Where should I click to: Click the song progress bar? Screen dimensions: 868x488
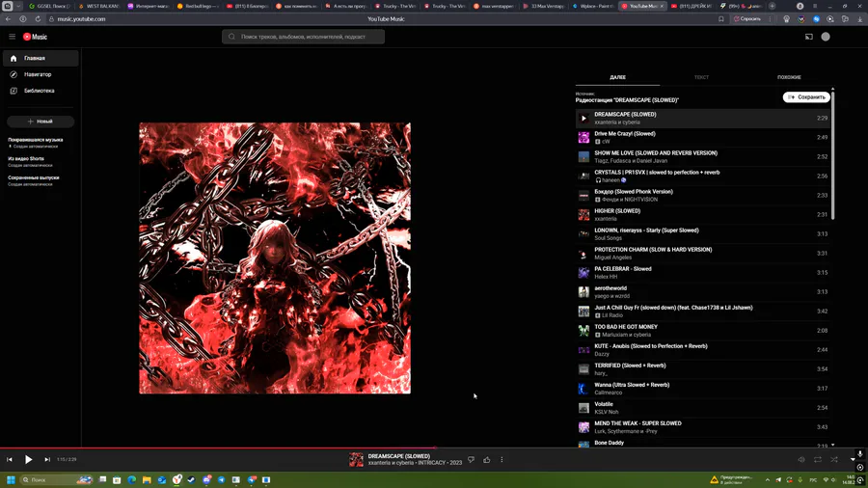434,447
